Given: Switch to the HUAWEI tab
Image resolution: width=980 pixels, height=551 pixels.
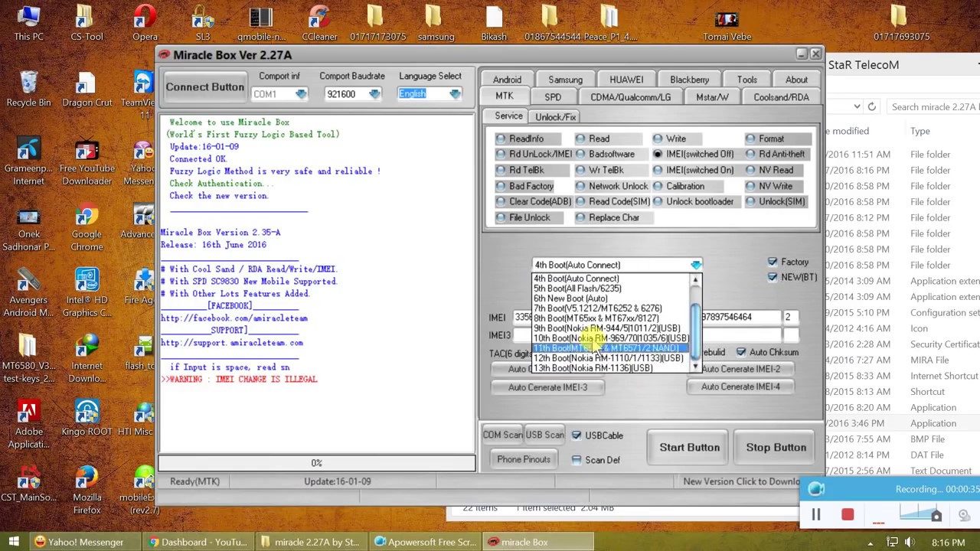Looking at the screenshot, I should pos(626,80).
